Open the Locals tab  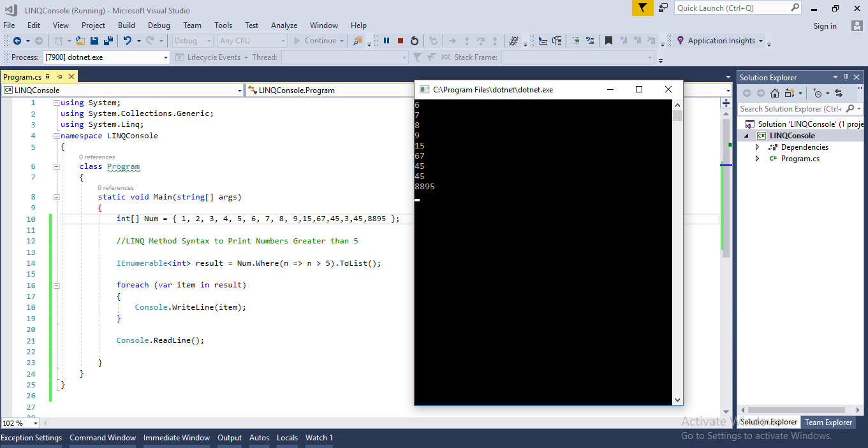coord(287,438)
